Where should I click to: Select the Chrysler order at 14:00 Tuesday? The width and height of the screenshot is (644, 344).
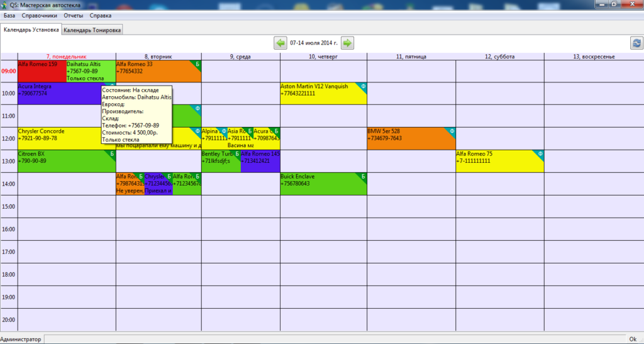(x=158, y=184)
